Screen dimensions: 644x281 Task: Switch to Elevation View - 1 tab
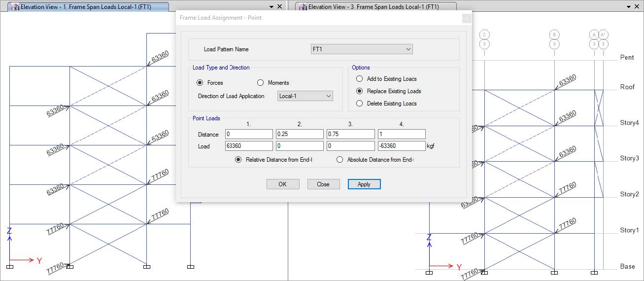pos(85,7)
